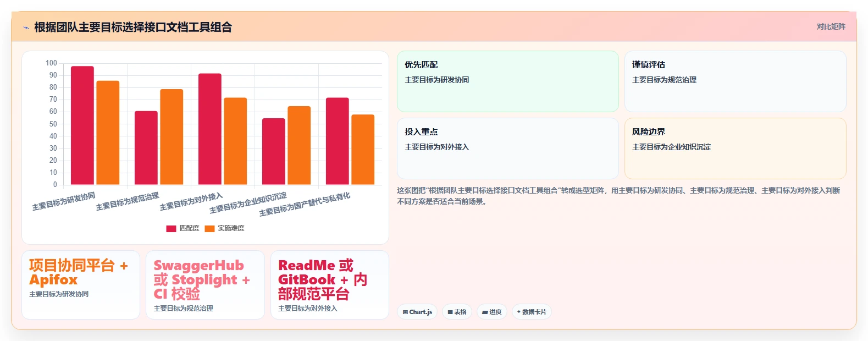Click the 表格 tag
The height and width of the screenshot is (341, 868).
457,312
